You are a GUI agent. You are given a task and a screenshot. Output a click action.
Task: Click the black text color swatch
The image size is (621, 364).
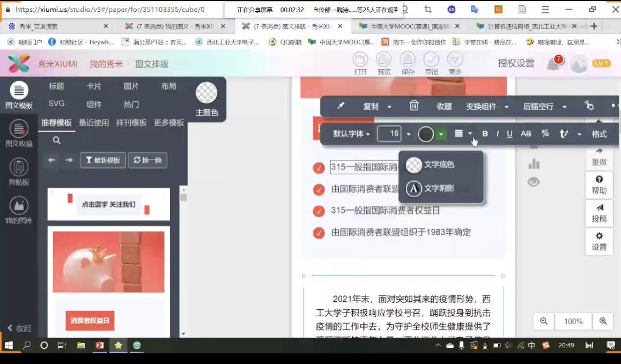(426, 134)
